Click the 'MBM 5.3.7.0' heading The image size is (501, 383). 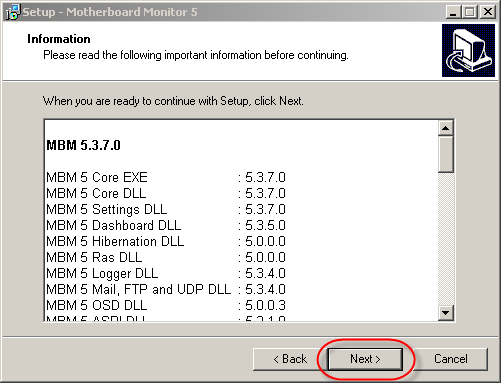tap(83, 145)
